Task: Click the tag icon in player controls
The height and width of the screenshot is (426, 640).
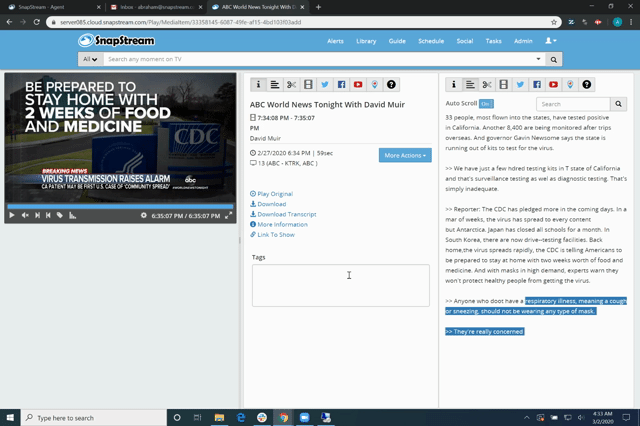Action: click(60, 215)
